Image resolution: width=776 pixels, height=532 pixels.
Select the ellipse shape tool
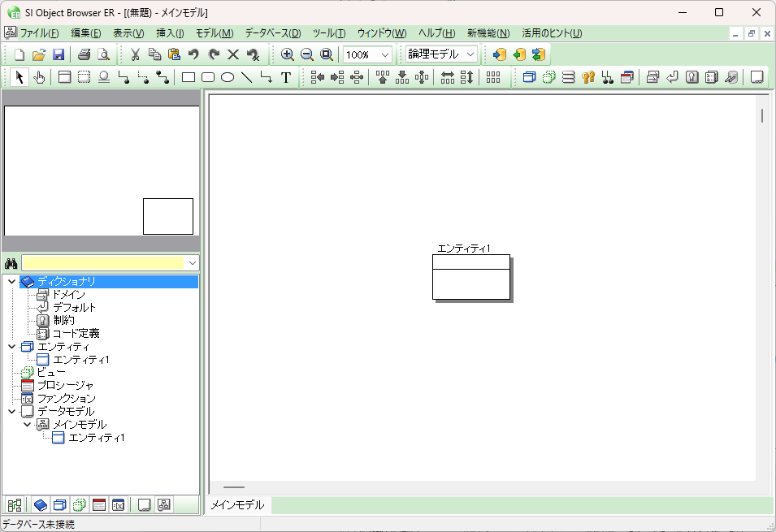(x=228, y=77)
